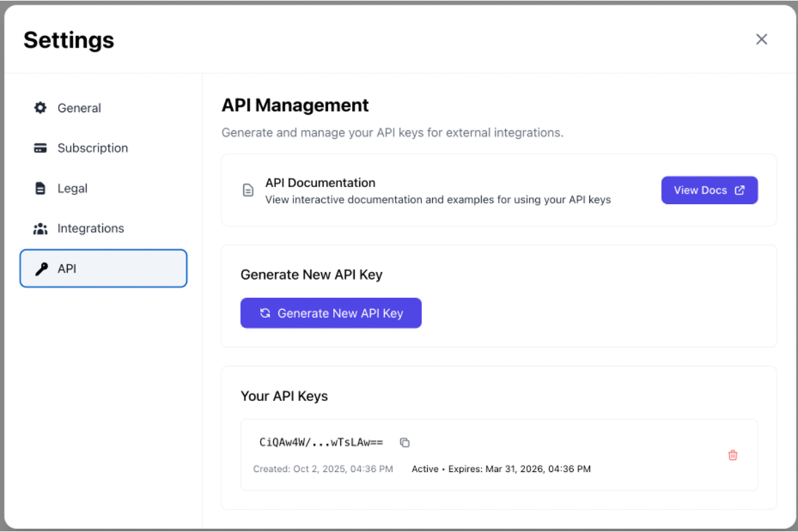Click the View Docs button

[709, 190]
